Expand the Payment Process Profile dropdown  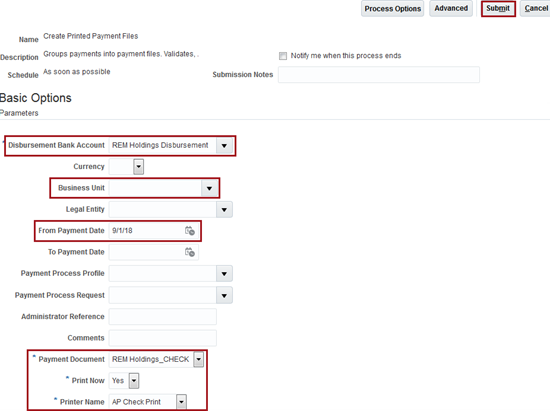coord(224,274)
